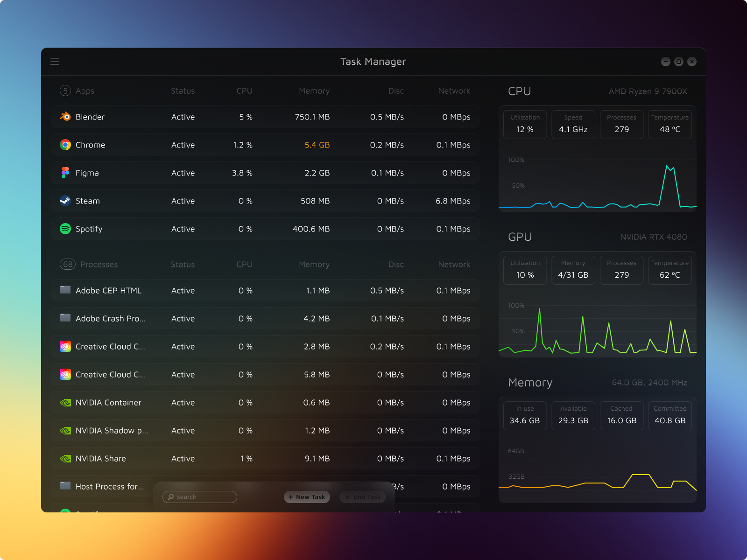Click the Chrome app icon
747x560 pixels.
[65, 145]
